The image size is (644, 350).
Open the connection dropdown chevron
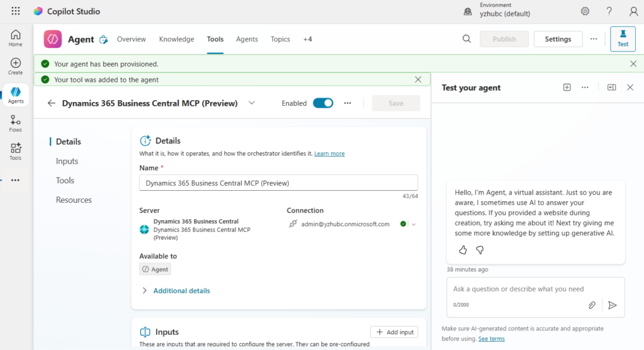click(x=414, y=224)
